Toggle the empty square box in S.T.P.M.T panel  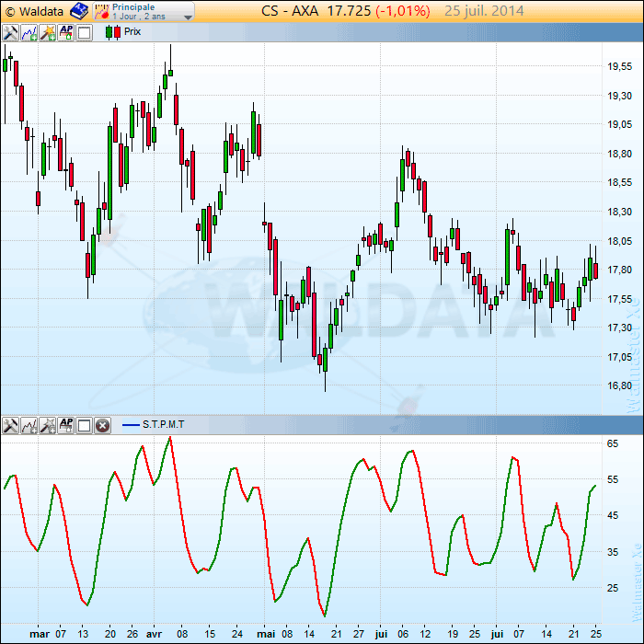tap(84, 425)
